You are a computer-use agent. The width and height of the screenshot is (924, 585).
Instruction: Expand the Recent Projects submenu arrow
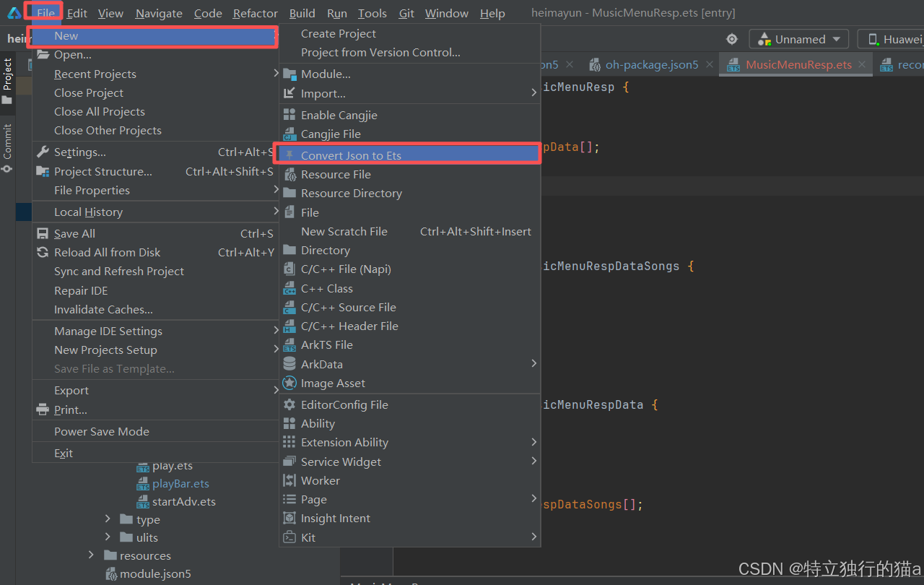(276, 73)
